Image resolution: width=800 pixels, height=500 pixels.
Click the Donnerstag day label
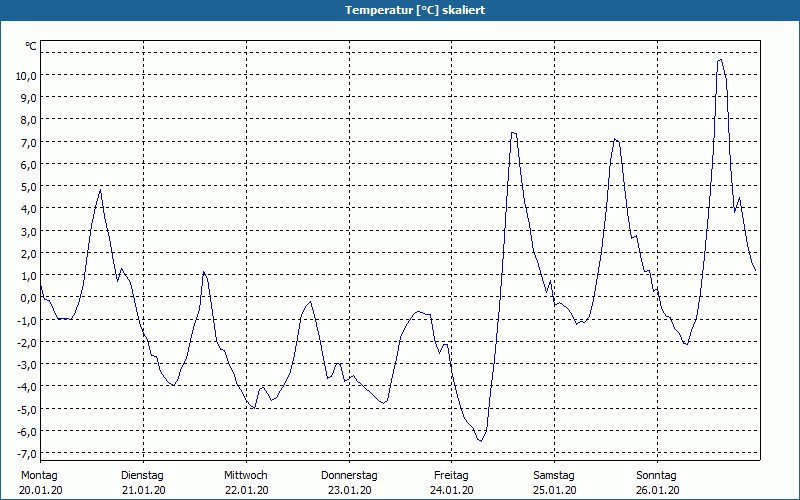pos(349,476)
